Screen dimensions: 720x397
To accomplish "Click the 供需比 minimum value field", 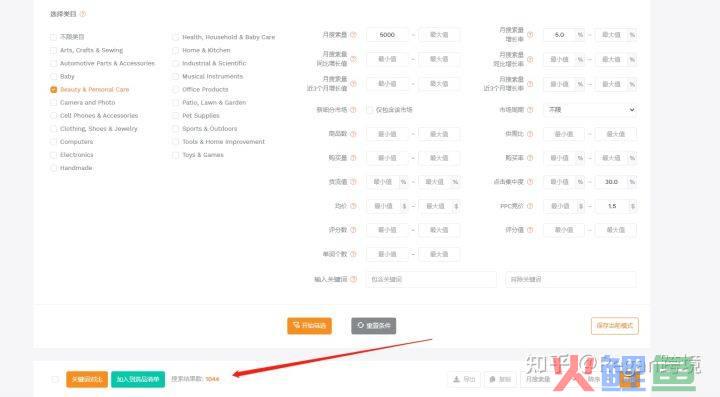I will pos(564,134).
